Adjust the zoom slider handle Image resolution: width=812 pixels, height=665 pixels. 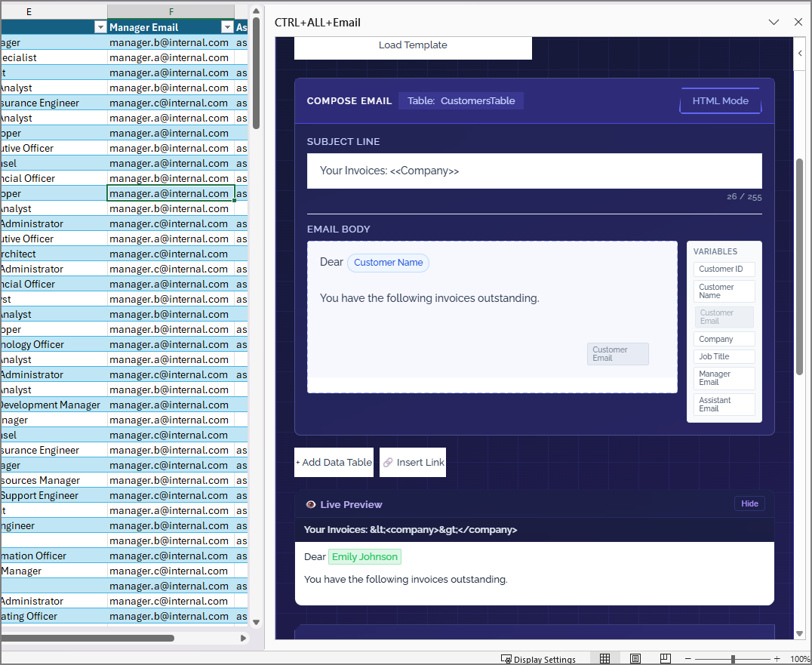tap(732, 658)
